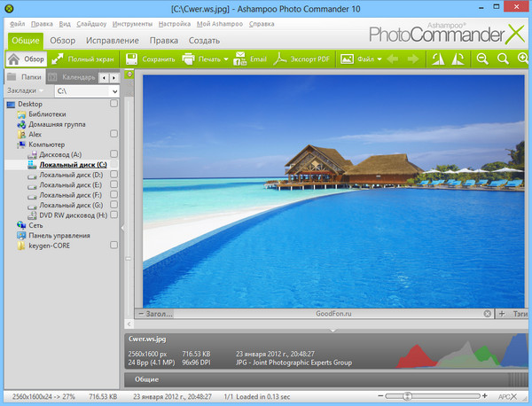Click the Общие panel header at bottom

click(147, 379)
